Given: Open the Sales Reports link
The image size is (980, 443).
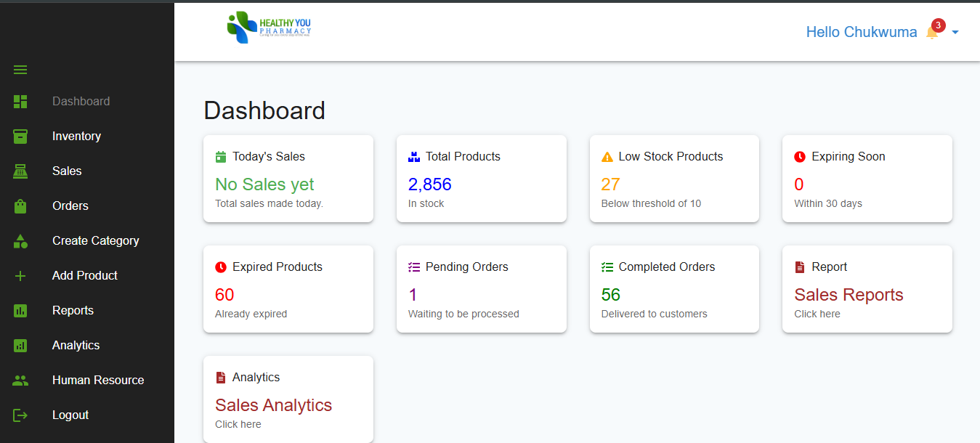Looking at the screenshot, I should pos(849,295).
